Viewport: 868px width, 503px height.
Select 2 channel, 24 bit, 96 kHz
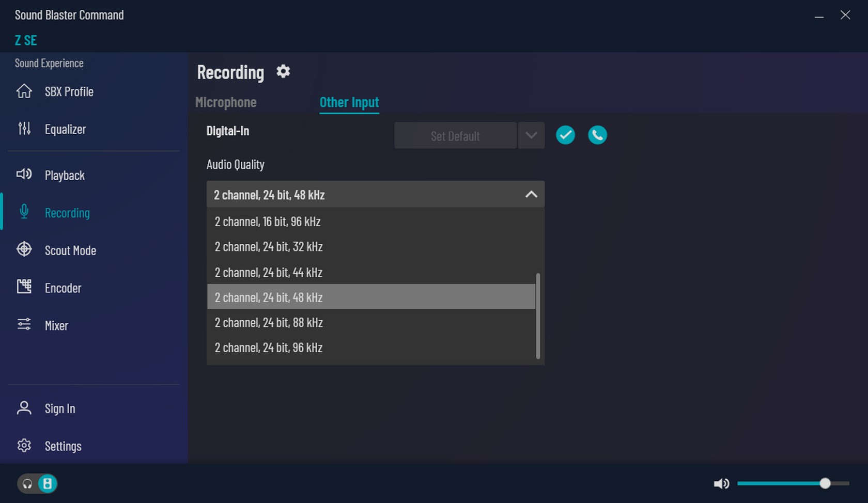pyautogui.click(x=371, y=348)
